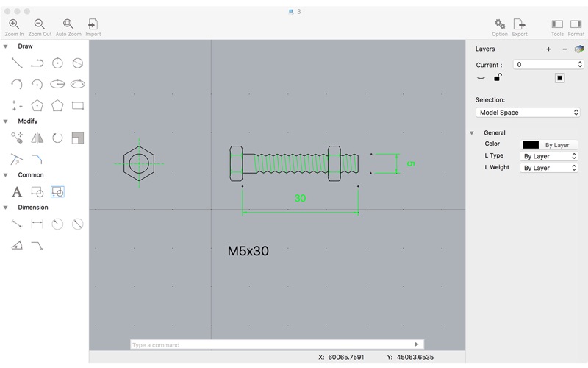Select the Aligned dimension tool
The image size is (588, 368).
coord(17,224)
